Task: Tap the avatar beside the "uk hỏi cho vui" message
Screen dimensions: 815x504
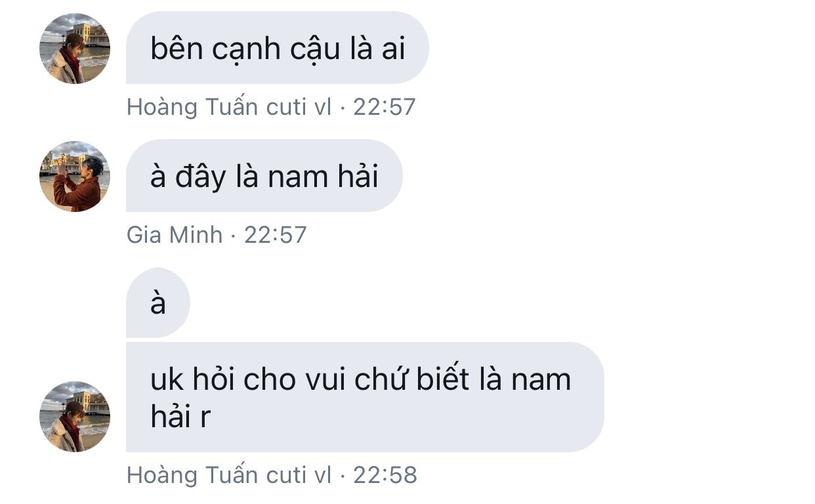Action: click(x=75, y=417)
